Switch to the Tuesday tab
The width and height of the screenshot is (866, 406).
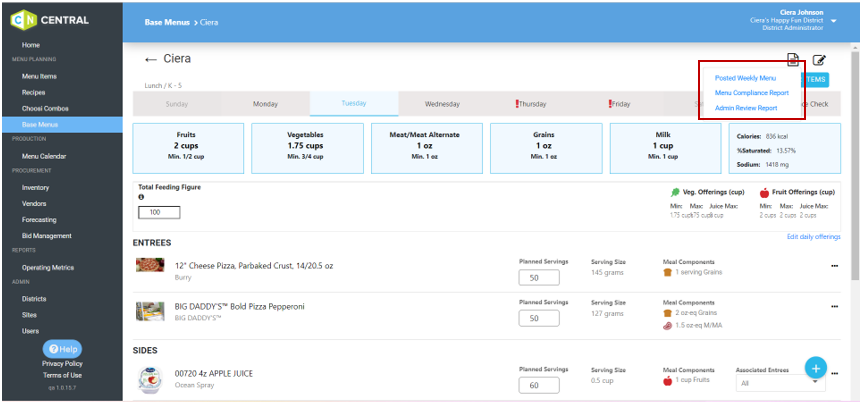354,104
